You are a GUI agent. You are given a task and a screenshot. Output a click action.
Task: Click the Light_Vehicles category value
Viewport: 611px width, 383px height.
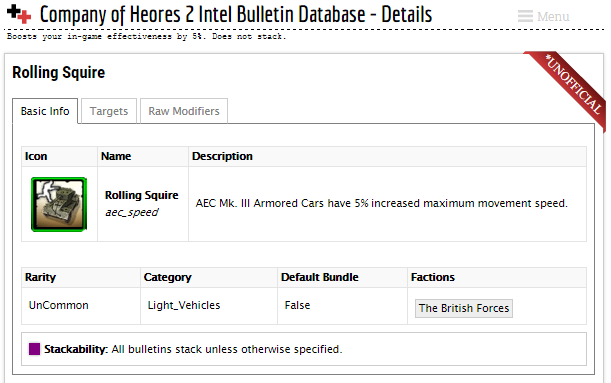(x=184, y=305)
